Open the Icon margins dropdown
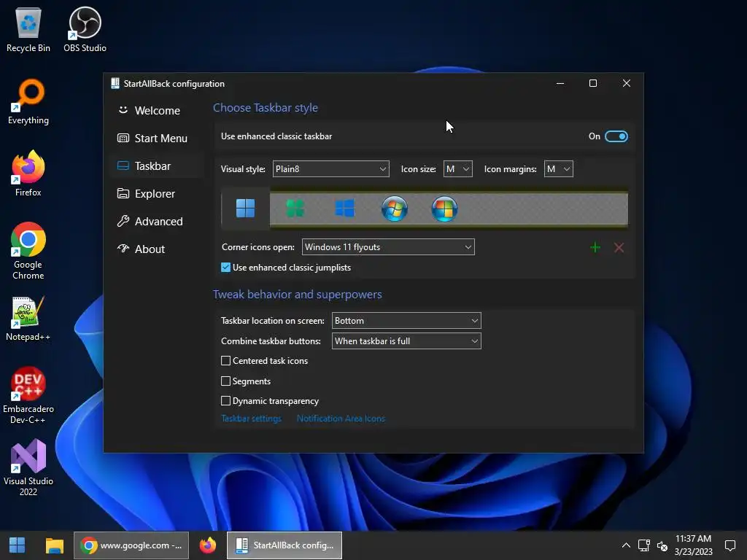 558,169
